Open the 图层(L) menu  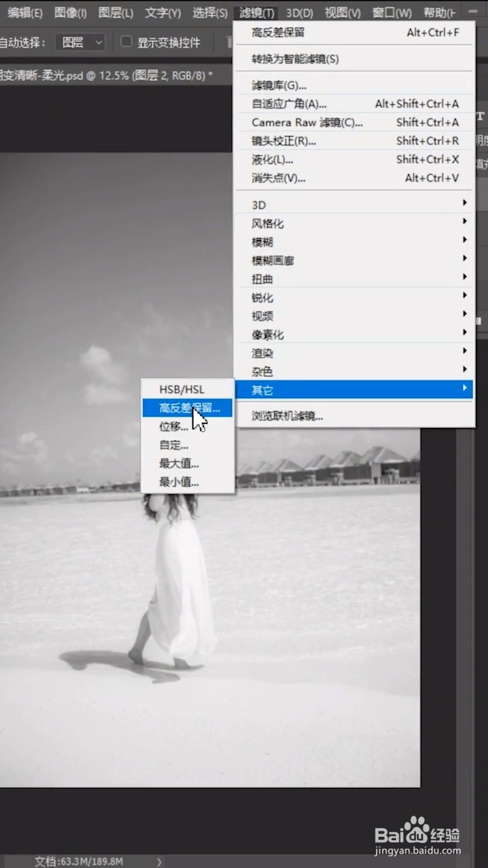coord(116,13)
